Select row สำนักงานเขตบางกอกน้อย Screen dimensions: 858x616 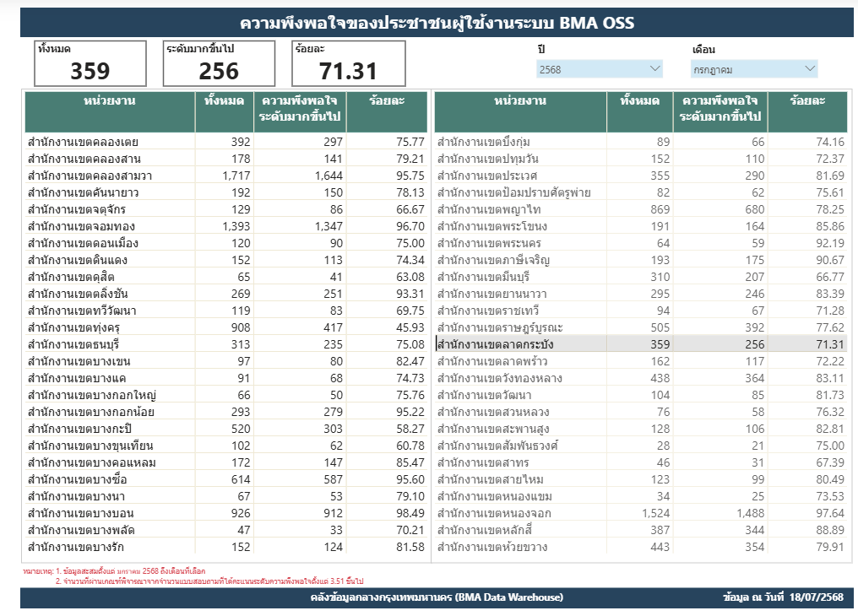click(x=226, y=412)
